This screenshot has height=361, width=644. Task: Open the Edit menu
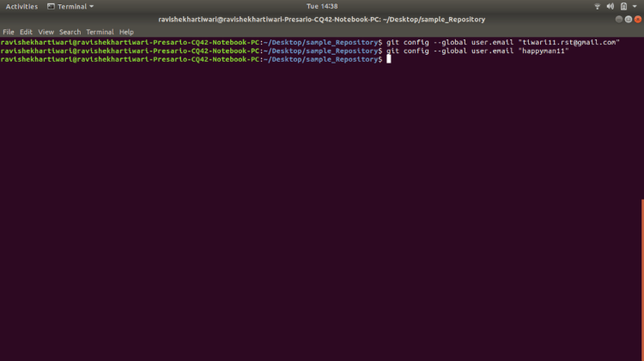pos(26,32)
